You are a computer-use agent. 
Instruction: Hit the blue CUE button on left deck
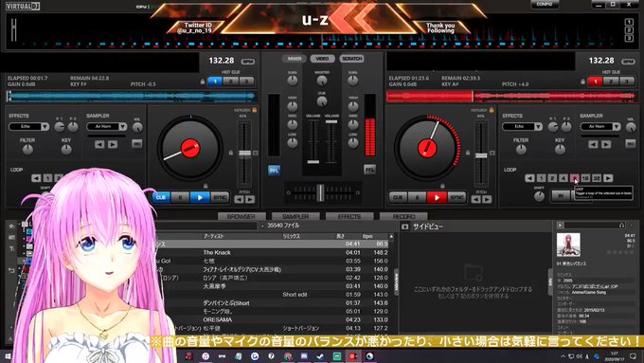click(x=161, y=198)
